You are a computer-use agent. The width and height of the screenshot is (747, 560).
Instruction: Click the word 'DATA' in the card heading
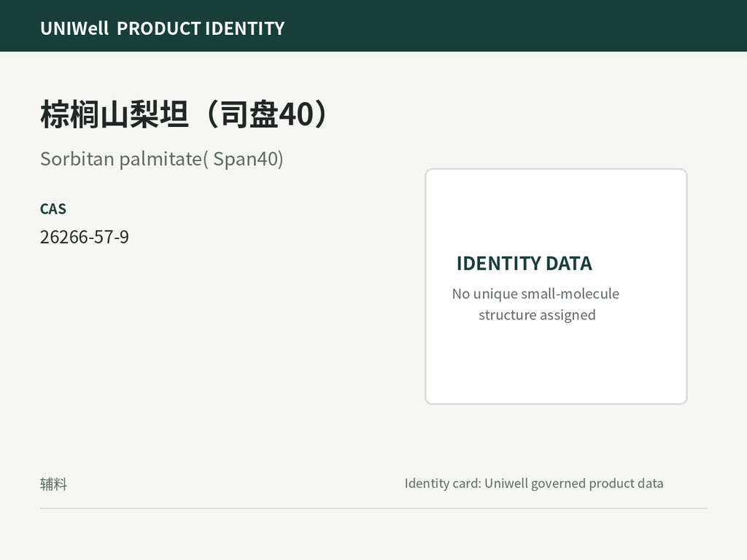[569, 263]
